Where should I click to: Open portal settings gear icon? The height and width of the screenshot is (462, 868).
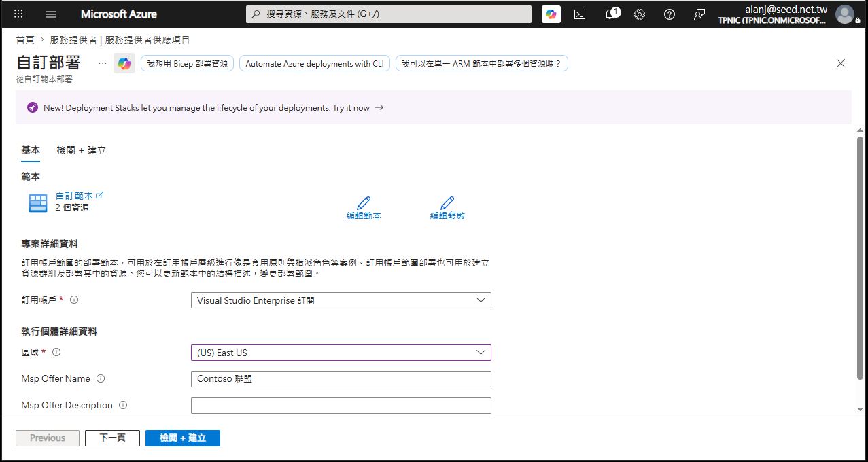[640, 14]
